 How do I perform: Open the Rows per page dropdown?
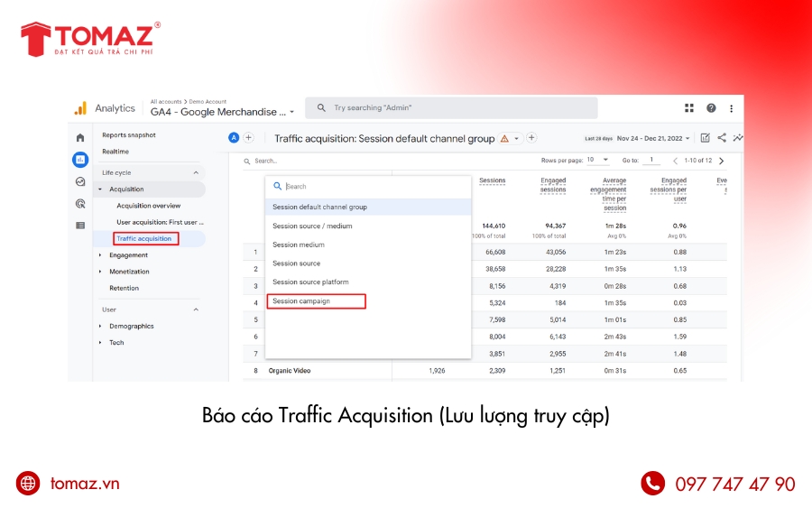pos(597,160)
